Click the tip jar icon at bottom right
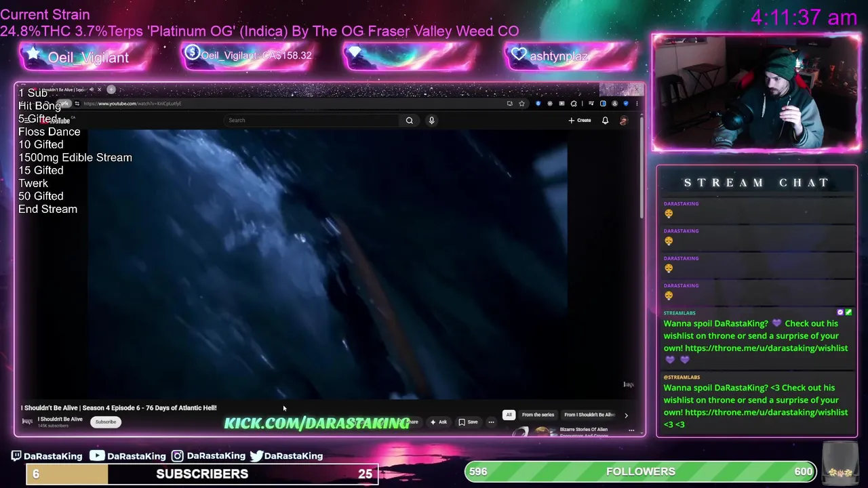868x488 pixels. 840,462
